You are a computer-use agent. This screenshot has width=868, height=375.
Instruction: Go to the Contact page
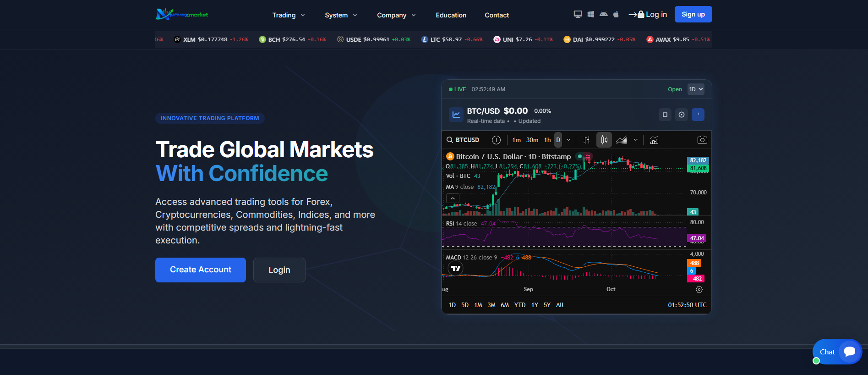click(x=497, y=15)
